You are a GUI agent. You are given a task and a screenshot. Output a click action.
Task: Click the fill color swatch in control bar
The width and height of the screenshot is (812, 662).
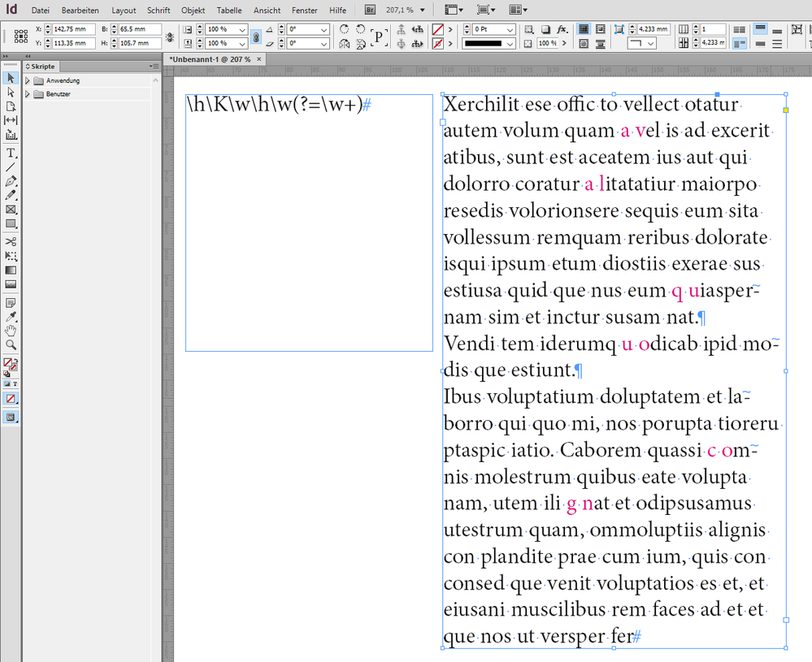437,29
